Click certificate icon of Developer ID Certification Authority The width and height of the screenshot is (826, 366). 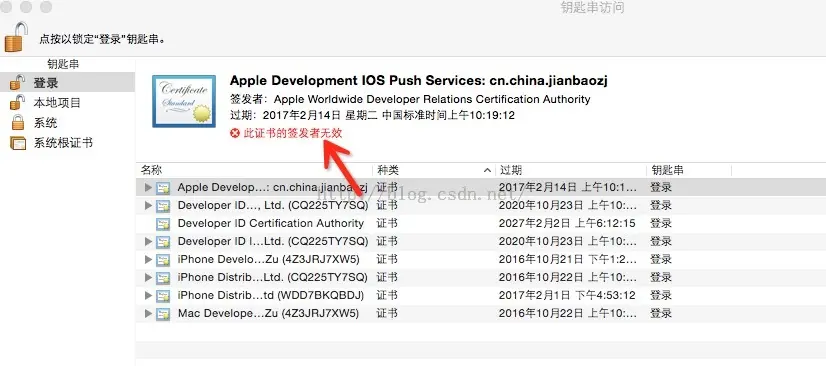click(x=163, y=223)
